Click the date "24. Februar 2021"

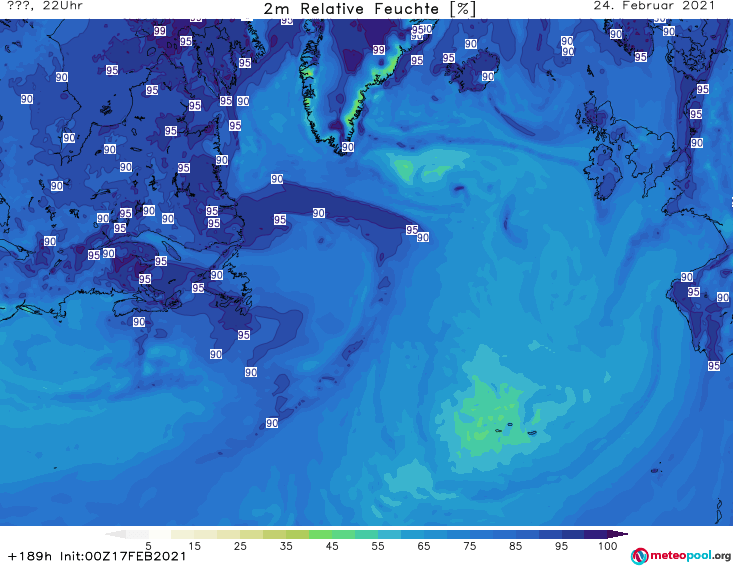point(654,6)
